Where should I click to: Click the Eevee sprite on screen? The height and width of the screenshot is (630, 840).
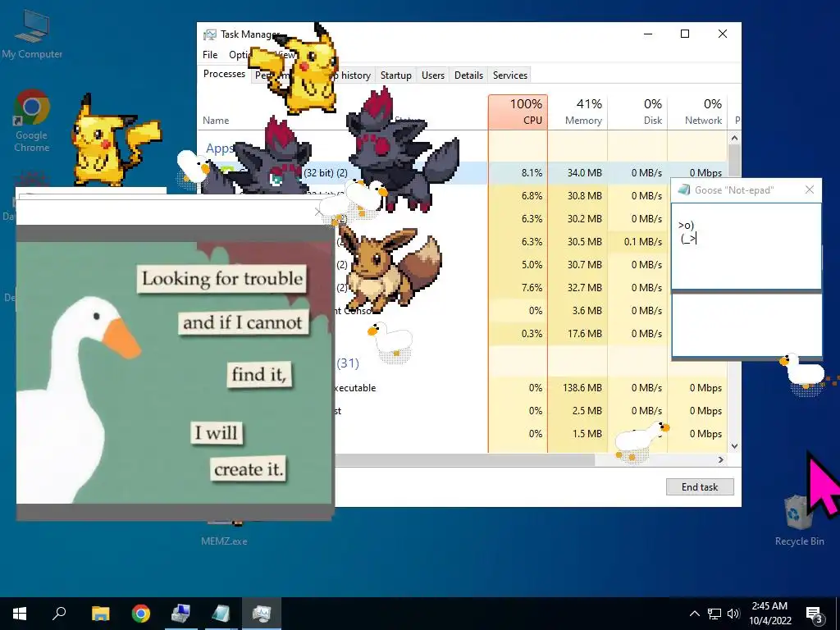390,269
